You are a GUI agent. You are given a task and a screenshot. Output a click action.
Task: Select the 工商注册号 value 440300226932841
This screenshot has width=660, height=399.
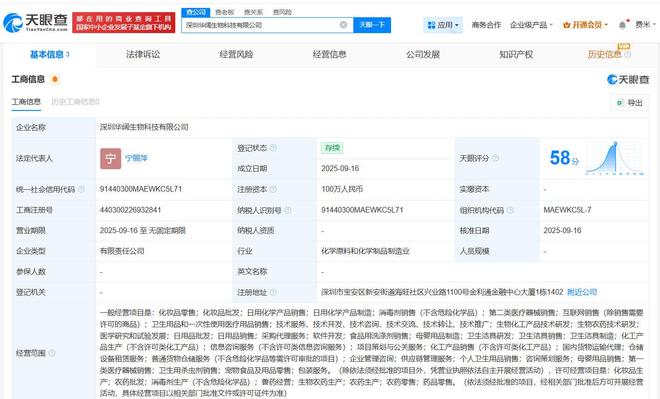coord(130,210)
